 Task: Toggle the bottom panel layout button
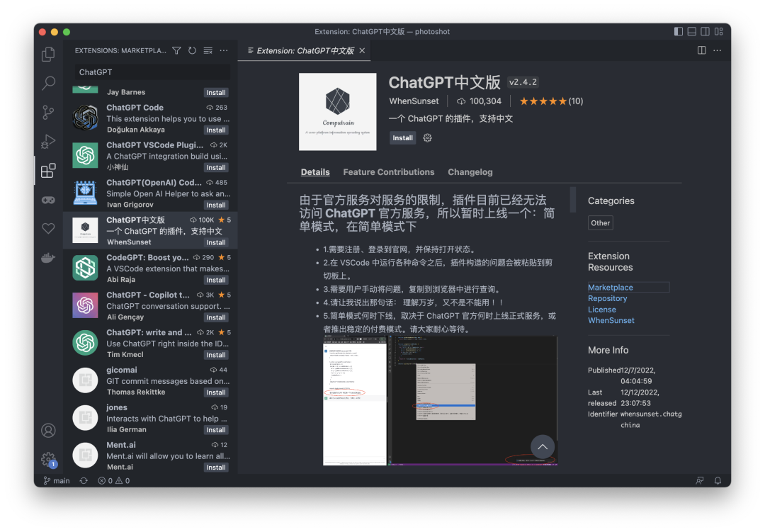click(692, 31)
